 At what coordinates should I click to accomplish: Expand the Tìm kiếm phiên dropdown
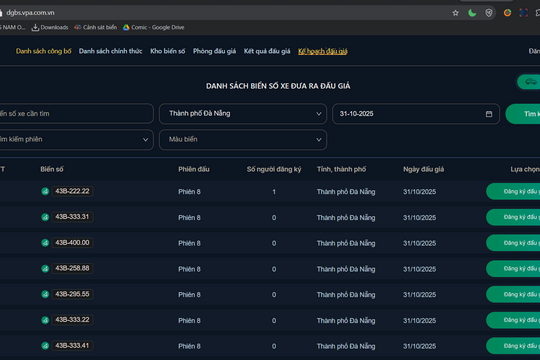[76, 140]
